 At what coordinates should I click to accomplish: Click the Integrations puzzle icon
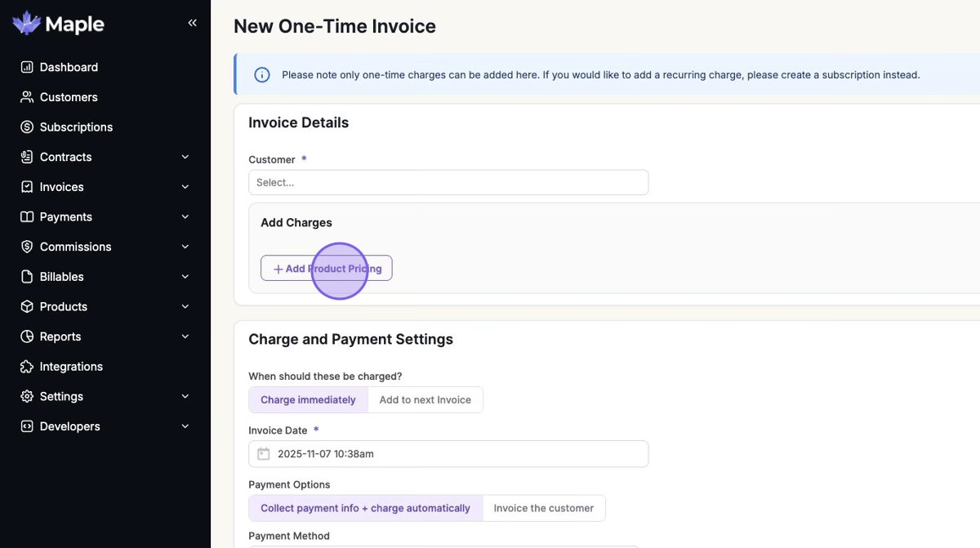pyautogui.click(x=27, y=367)
